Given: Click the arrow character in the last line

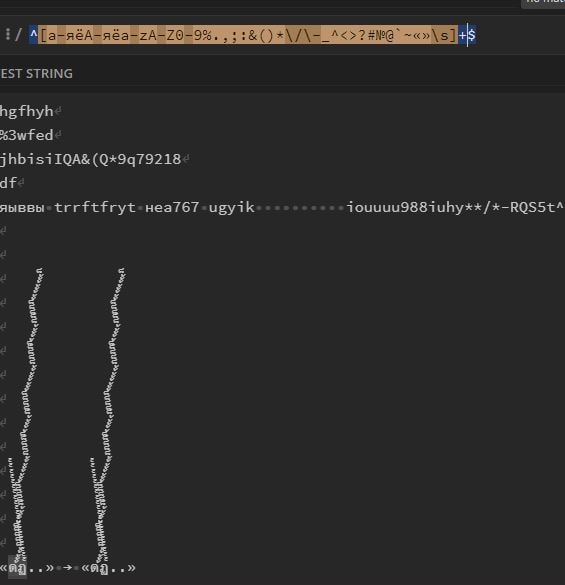Looking at the screenshot, I should pos(67,568).
